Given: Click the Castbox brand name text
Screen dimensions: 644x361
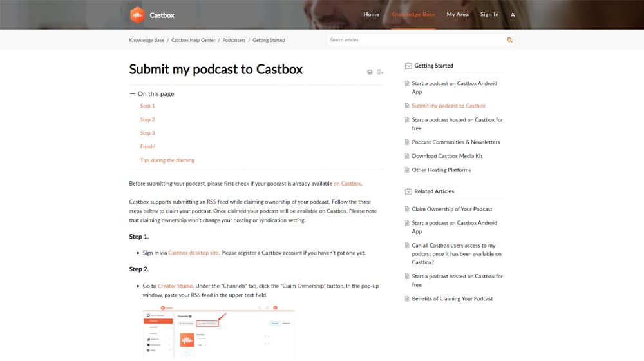Looking at the screenshot, I should pos(162,15).
